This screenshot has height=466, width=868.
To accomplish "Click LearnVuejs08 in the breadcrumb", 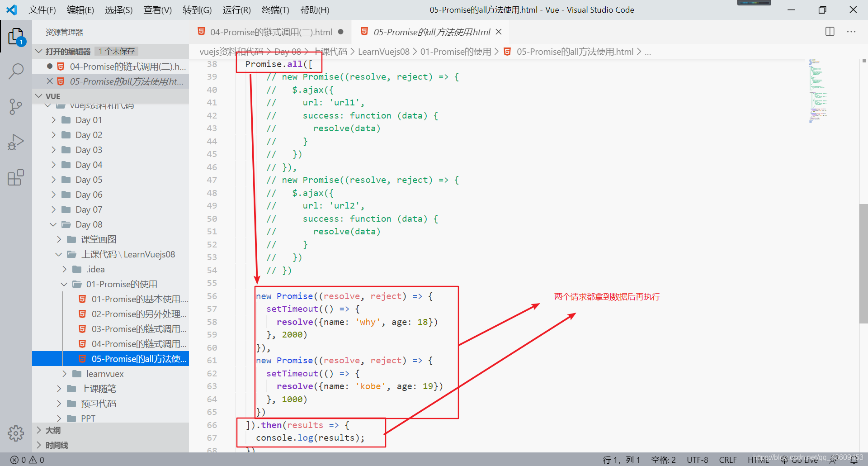I will [x=384, y=52].
